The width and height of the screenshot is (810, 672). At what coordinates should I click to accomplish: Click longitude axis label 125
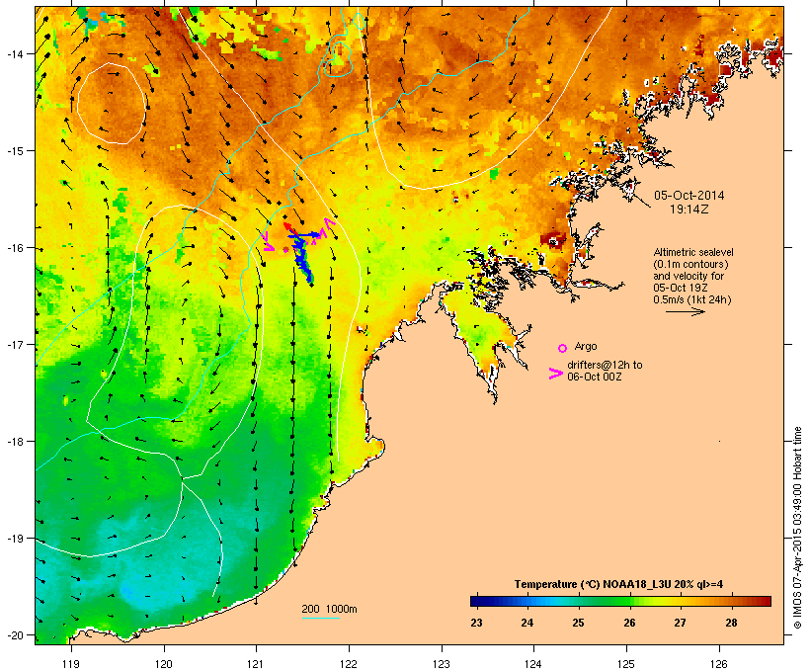point(626,663)
